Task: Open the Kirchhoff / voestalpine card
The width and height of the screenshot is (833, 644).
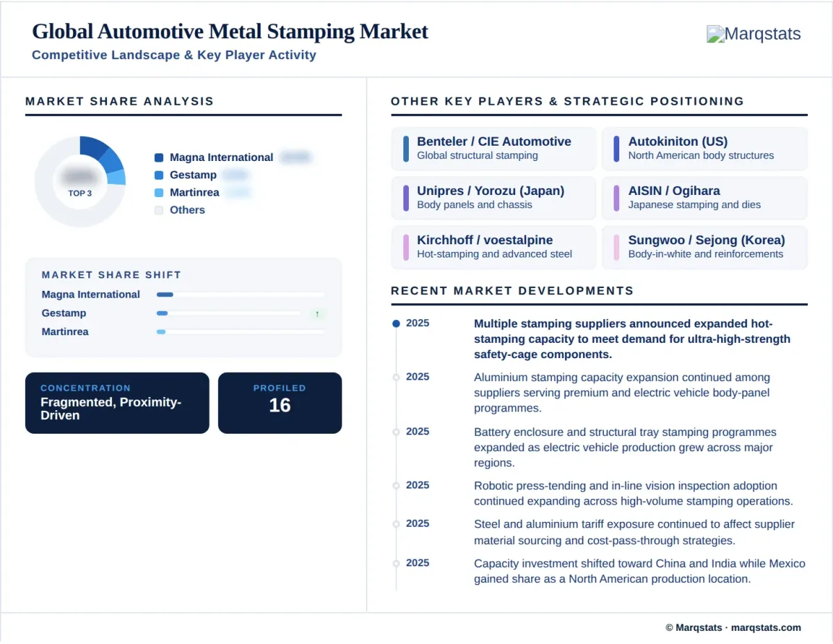Action: [494, 247]
